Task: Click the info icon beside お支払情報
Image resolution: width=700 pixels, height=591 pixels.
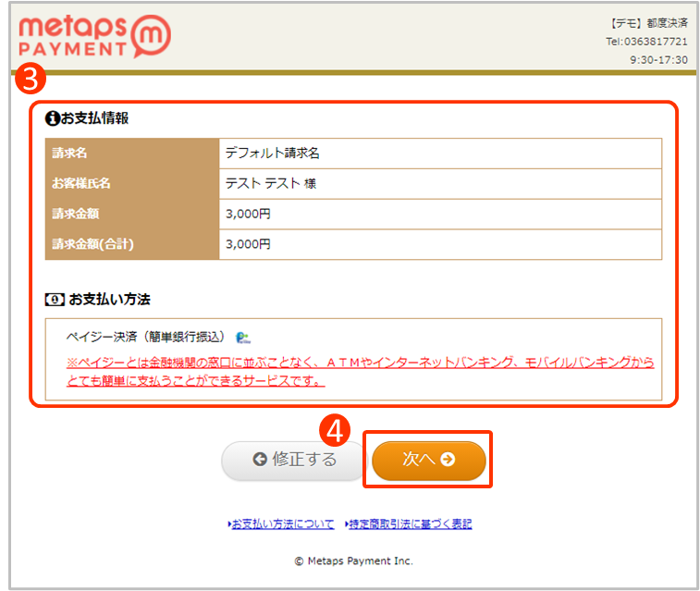Action: [53, 118]
